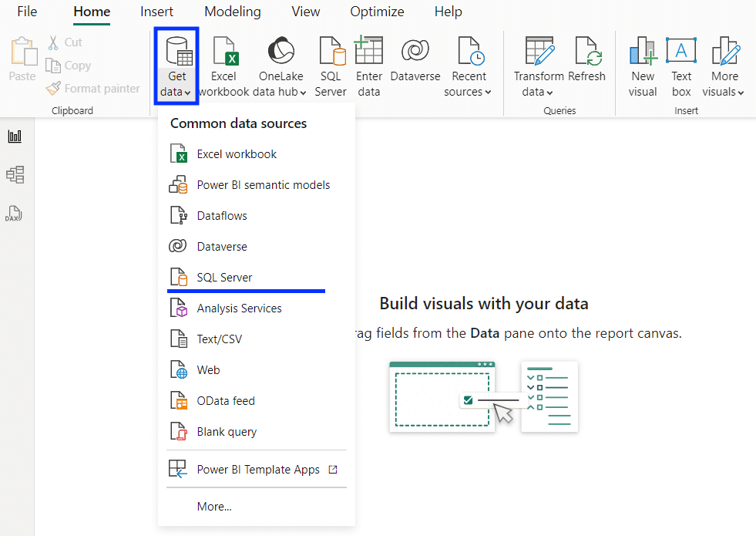Choose the Blank query label

[227, 432]
